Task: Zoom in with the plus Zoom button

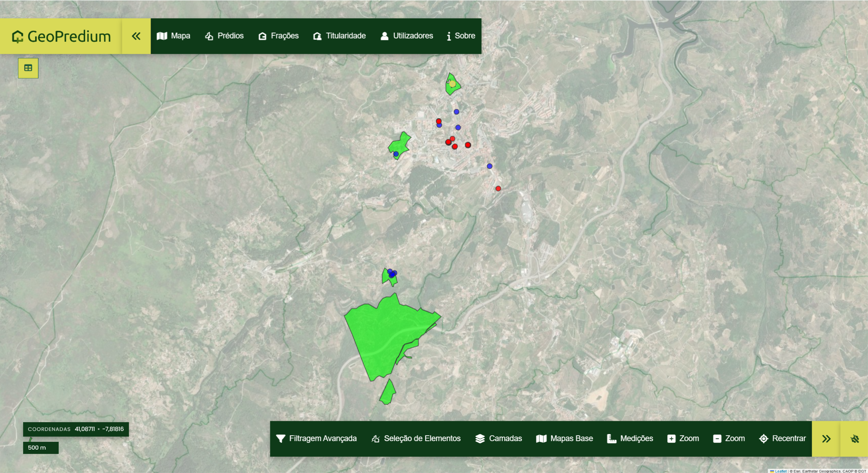Action: 683,438
